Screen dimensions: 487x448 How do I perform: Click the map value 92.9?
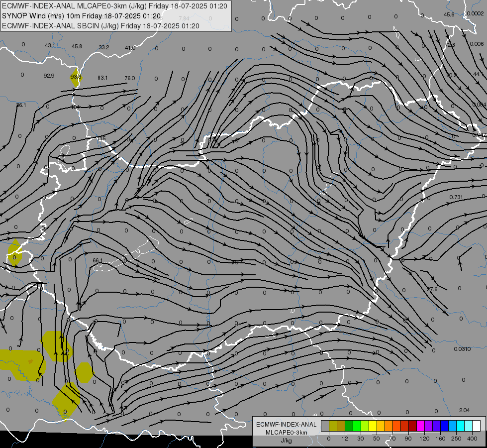pyautogui.click(x=49, y=76)
